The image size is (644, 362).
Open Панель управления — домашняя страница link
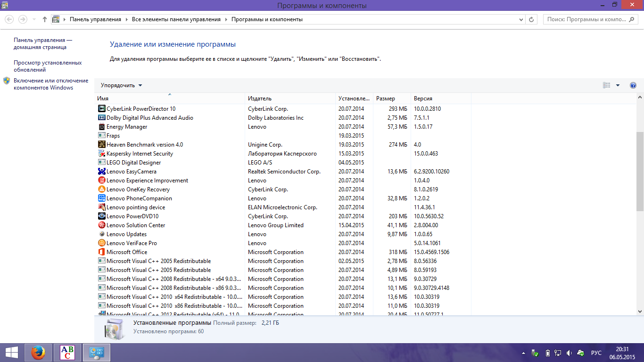click(43, 44)
